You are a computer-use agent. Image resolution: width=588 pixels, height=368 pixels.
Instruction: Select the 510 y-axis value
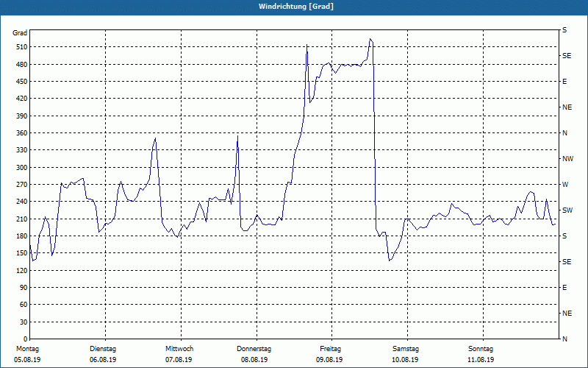coord(22,47)
